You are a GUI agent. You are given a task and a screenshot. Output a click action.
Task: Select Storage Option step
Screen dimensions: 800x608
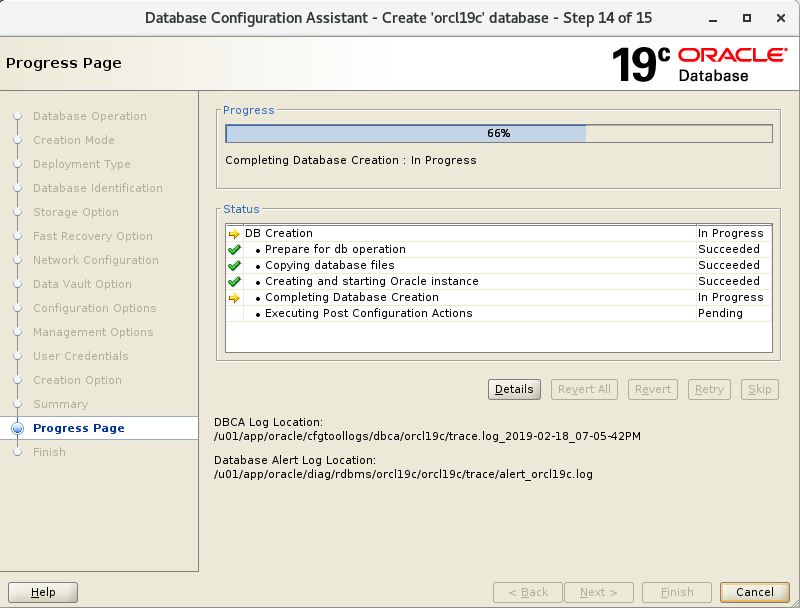(76, 212)
